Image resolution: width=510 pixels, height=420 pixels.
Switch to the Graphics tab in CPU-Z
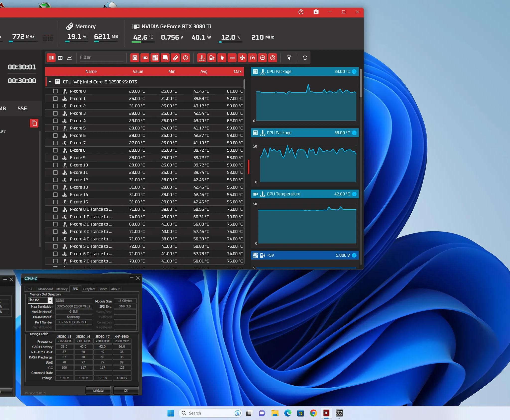(89, 289)
